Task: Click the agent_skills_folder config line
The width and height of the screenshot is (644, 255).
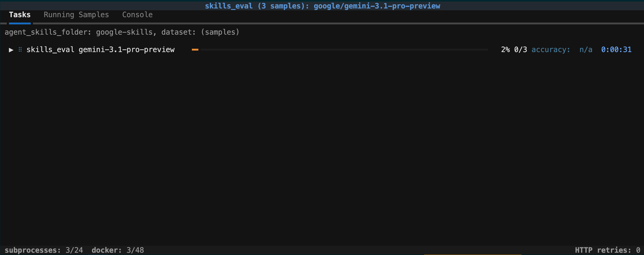Action: pos(122,32)
